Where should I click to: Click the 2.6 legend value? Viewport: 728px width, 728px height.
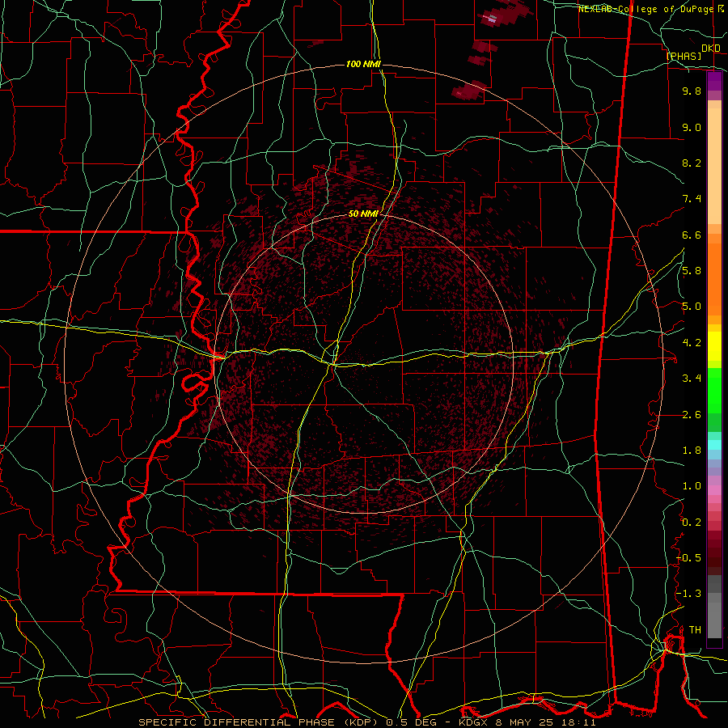[692, 415]
